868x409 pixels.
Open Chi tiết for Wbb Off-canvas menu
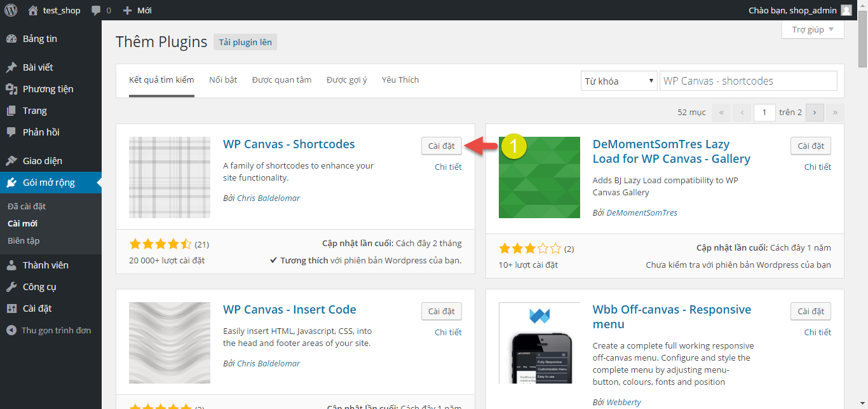pyautogui.click(x=818, y=332)
